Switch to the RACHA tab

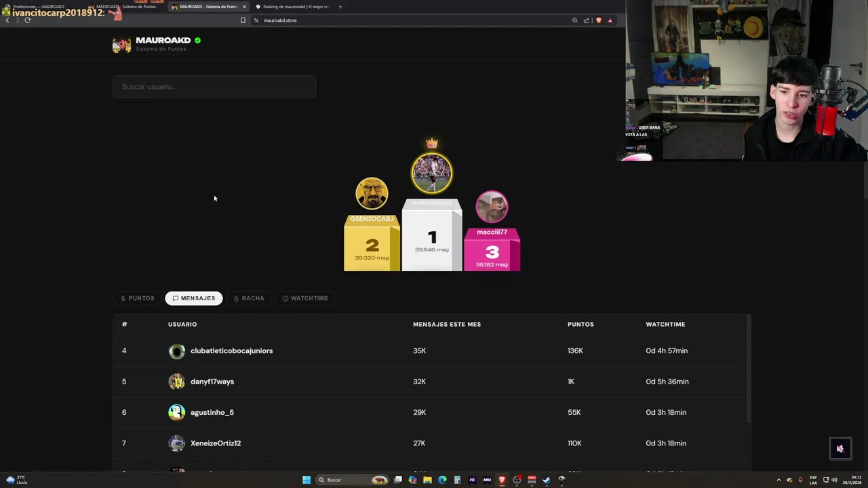[248, 298]
